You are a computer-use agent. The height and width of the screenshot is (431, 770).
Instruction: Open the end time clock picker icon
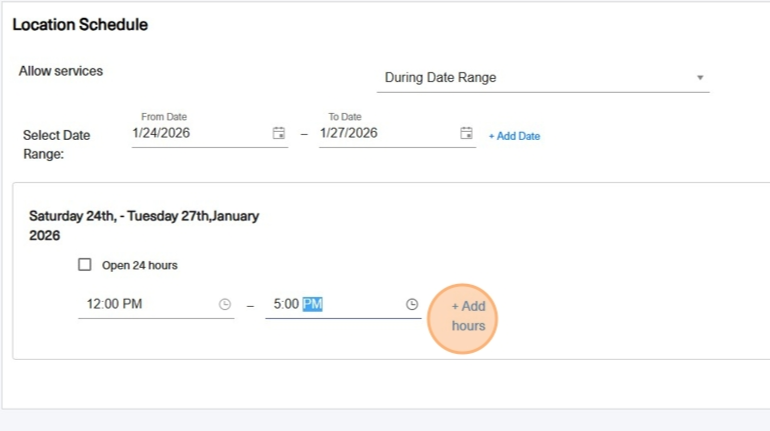coord(412,304)
